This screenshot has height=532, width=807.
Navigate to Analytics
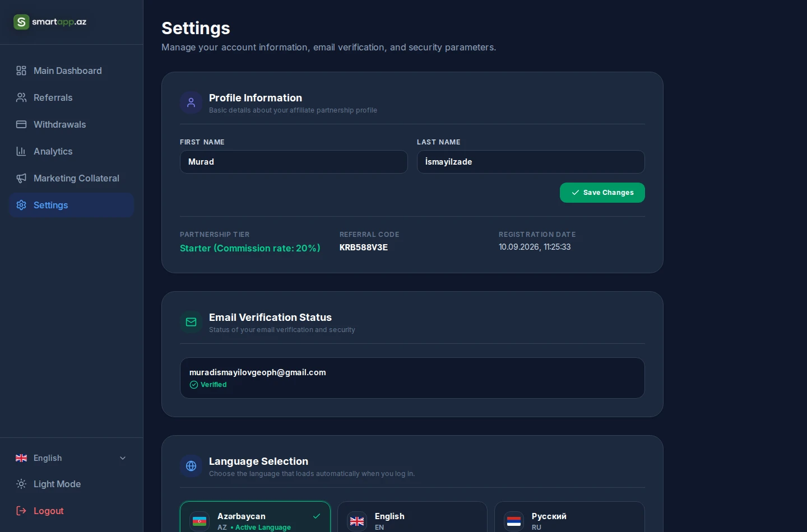72,151
